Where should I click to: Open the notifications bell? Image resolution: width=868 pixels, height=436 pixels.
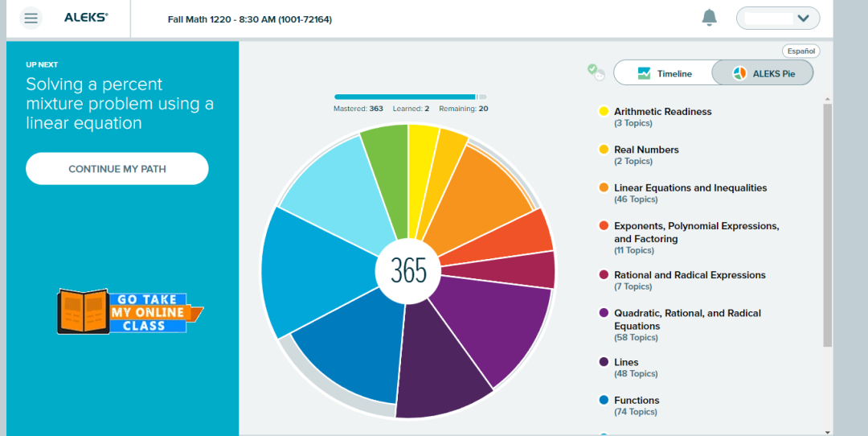click(709, 18)
